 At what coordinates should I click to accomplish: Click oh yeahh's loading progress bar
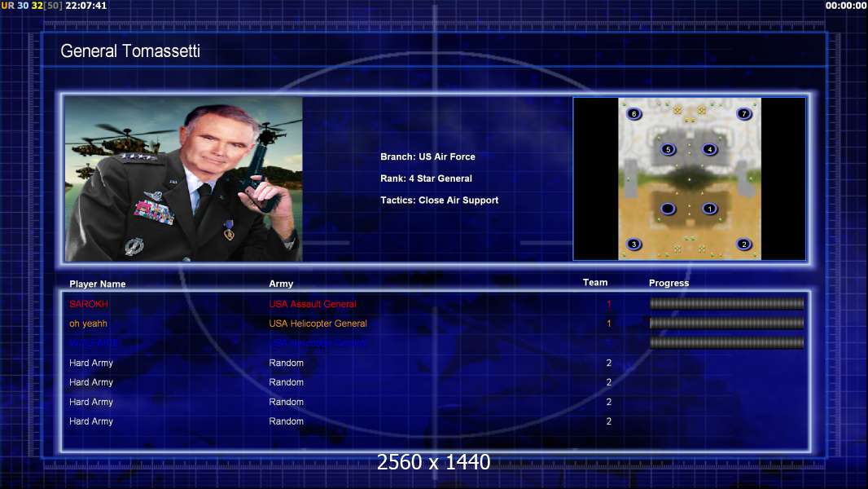(727, 324)
